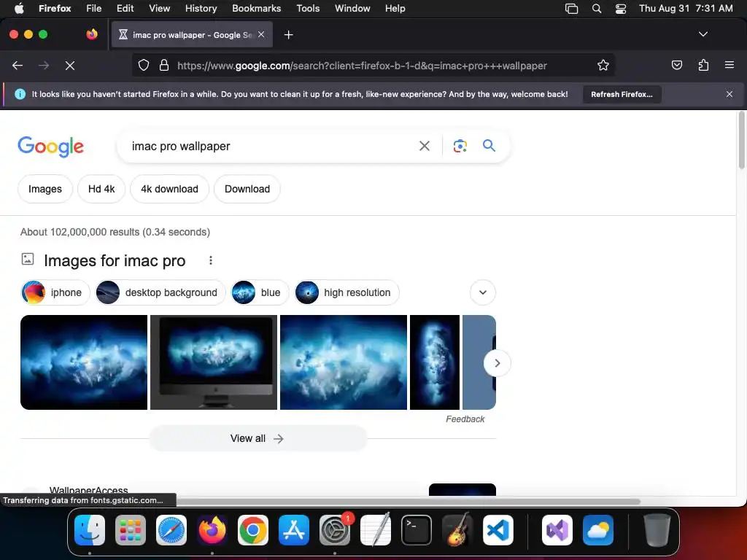Select the Hd 4k filter chip

coord(101,189)
